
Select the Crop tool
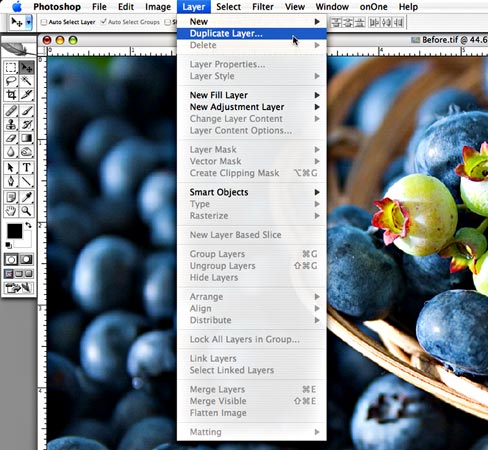pos(11,95)
